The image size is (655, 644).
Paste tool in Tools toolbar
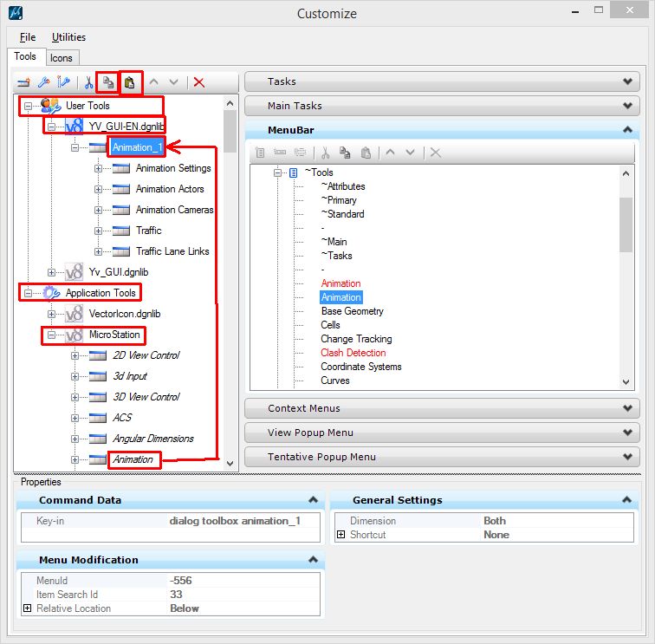(130, 82)
